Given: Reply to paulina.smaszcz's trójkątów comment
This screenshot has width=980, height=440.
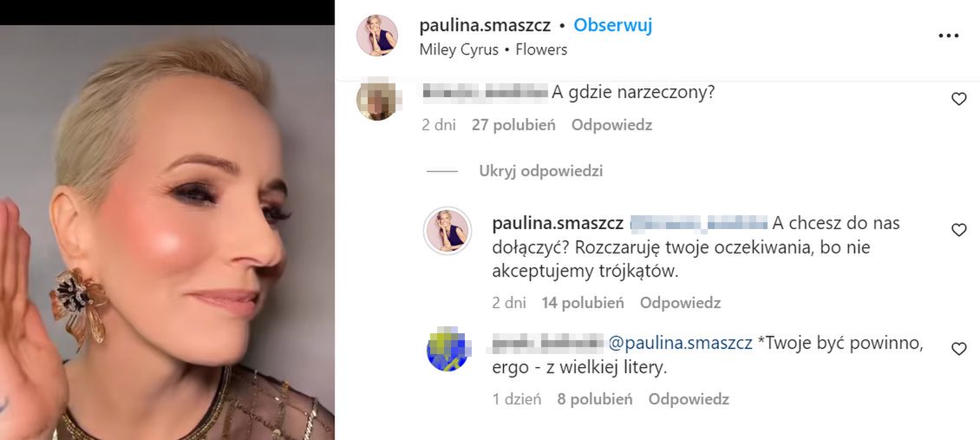Looking at the screenshot, I should tap(680, 303).
